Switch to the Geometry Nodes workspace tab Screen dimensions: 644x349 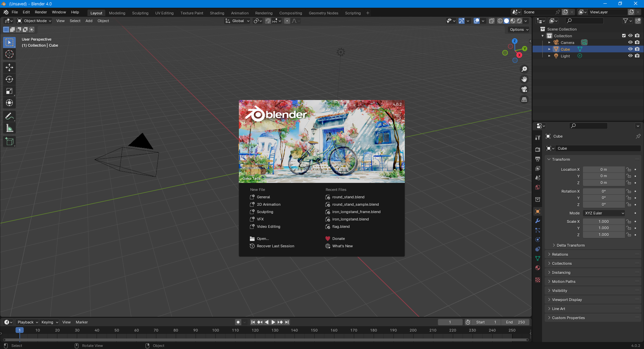pyautogui.click(x=323, y=13)
